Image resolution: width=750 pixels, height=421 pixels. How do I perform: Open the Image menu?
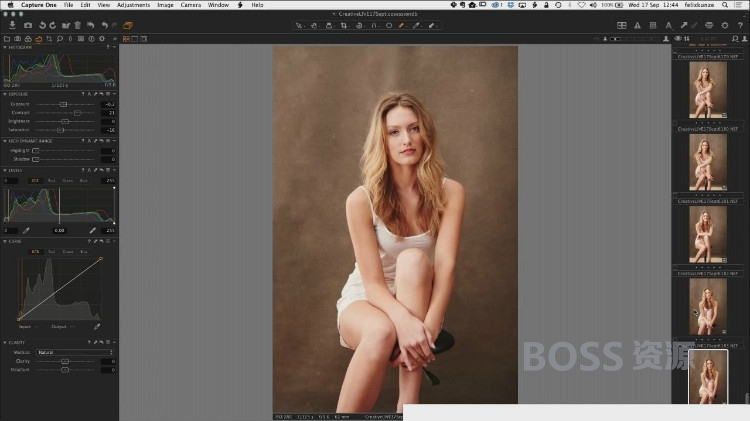[x=165, y=5]
